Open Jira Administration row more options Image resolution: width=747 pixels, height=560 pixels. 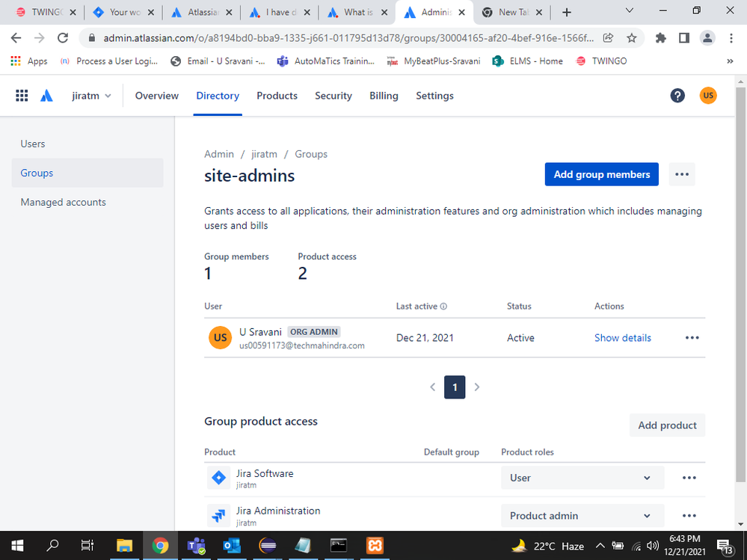689,516
